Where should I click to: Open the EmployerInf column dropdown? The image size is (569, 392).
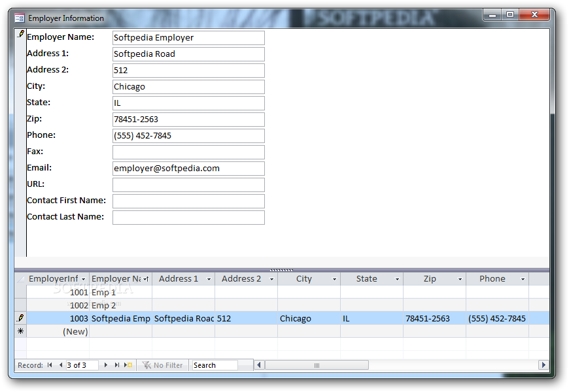point(84,279)
